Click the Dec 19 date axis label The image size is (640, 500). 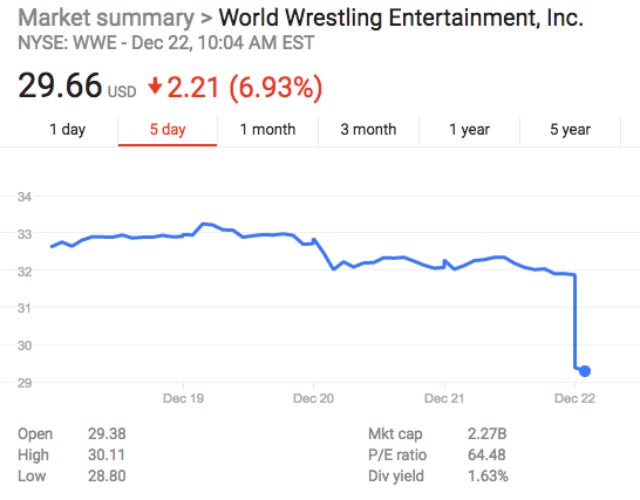point(183,398)
